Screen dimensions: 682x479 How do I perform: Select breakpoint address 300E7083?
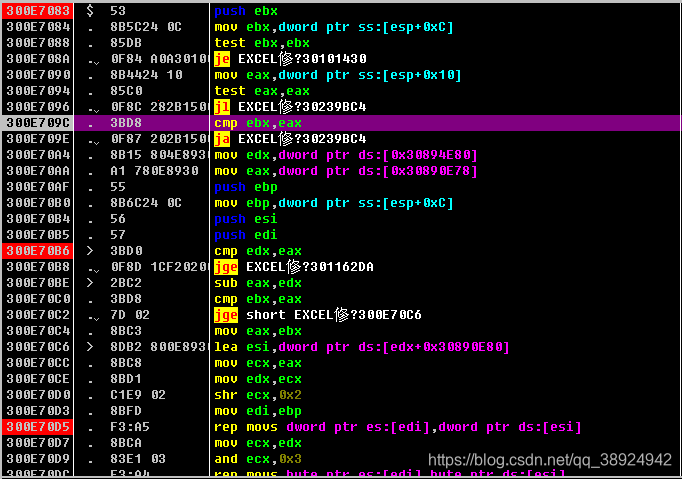(38, 11)
